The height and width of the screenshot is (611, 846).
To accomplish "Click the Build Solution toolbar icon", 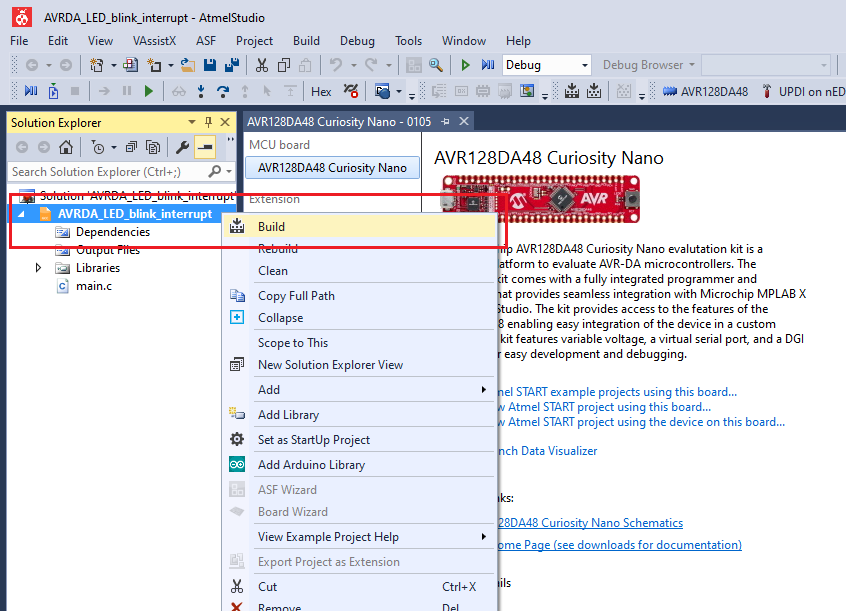I will [x=572, y=91].
